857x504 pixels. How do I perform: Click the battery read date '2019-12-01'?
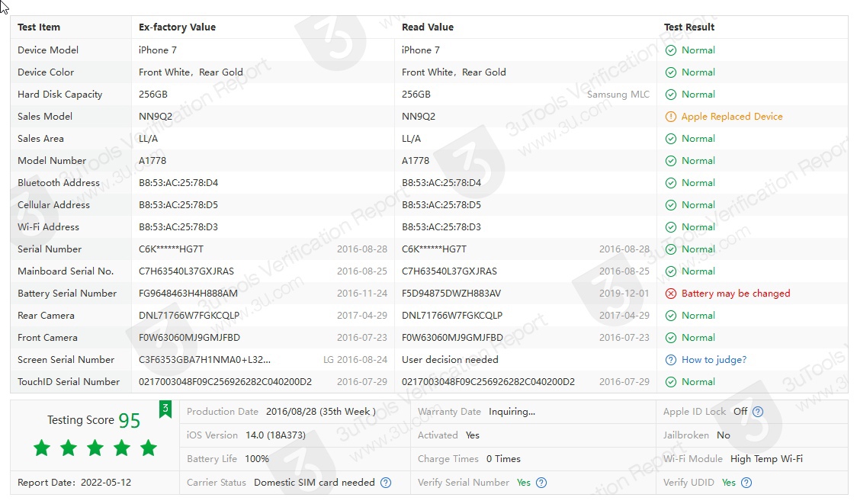pos(624,294)
